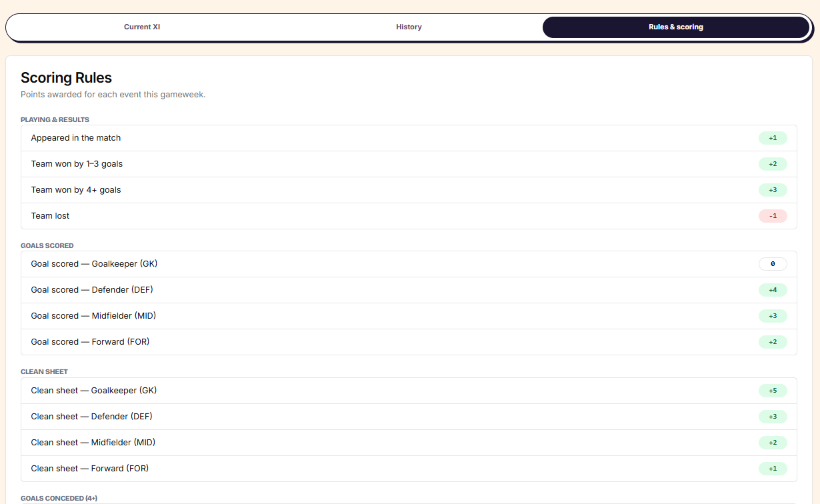Click the +1 badge for Forward clean sheet
820x504 pixels.
point(773,469)
